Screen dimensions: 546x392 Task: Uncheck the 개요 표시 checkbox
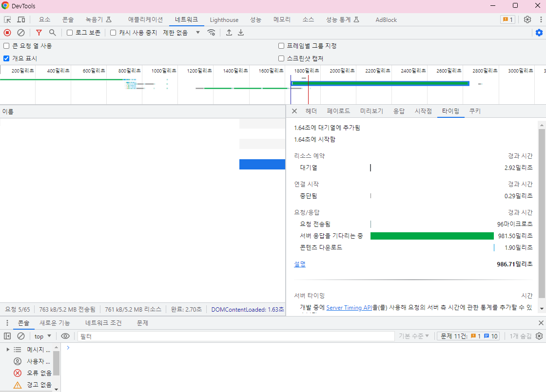coord(6,58)
